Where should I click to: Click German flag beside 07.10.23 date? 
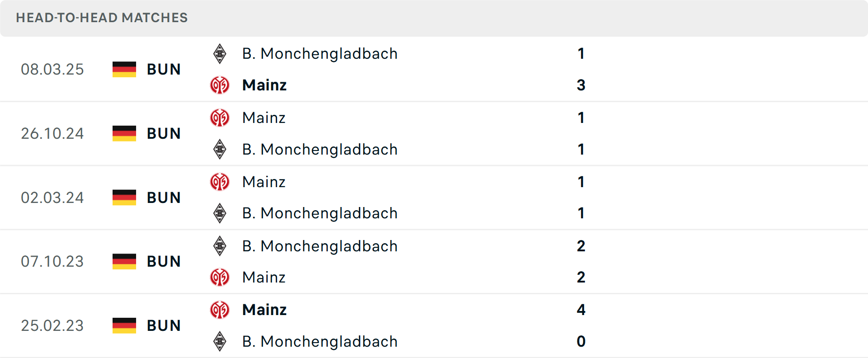point(124,261)
